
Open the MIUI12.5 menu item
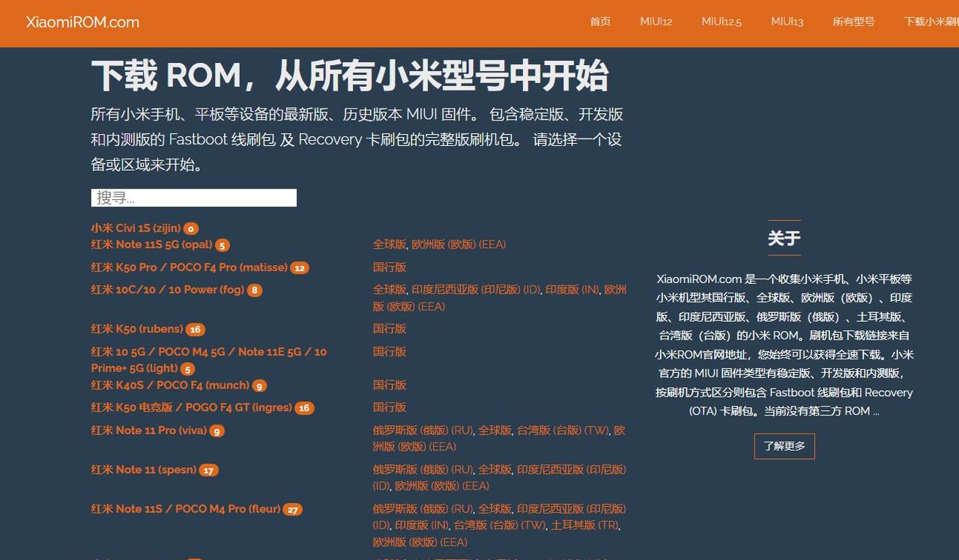[721, 22]
